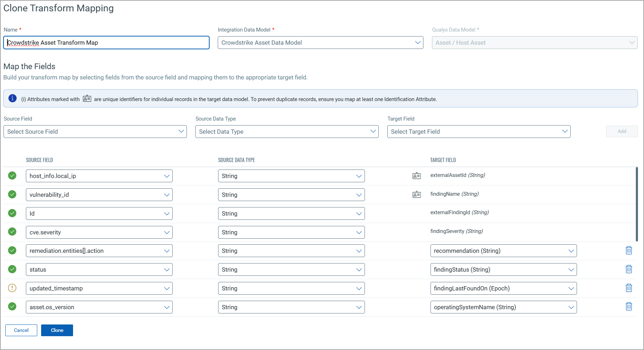Click into the Name text field
This screenshot has width=644, height=350.
coord(106,43)
